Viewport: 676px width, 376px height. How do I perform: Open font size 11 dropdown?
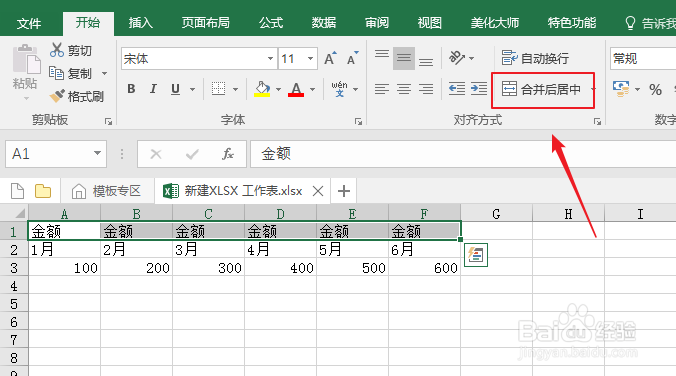point(310,58)
